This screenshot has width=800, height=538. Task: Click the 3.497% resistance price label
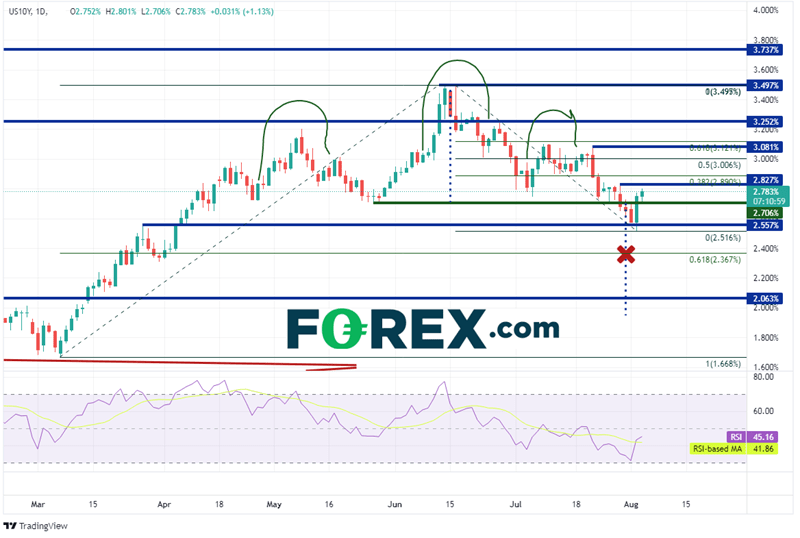(765, 86)
